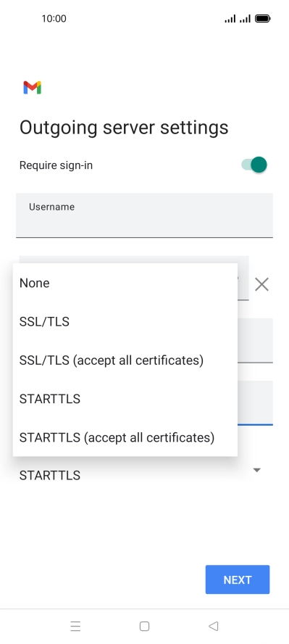Select None from the security list

click(125, 283)
